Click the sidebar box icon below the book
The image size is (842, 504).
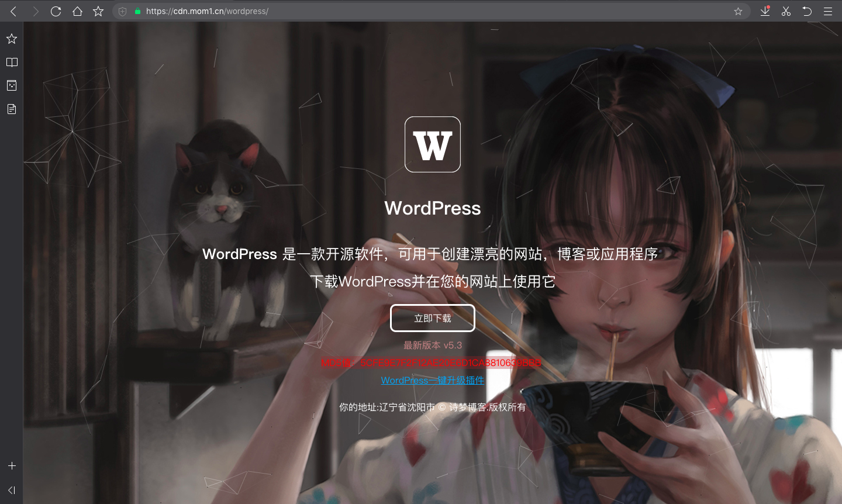(12, 85)
